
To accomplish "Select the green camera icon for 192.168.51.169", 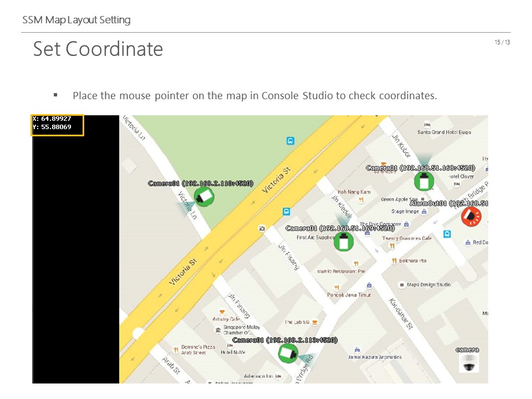I will coord(344,242).
